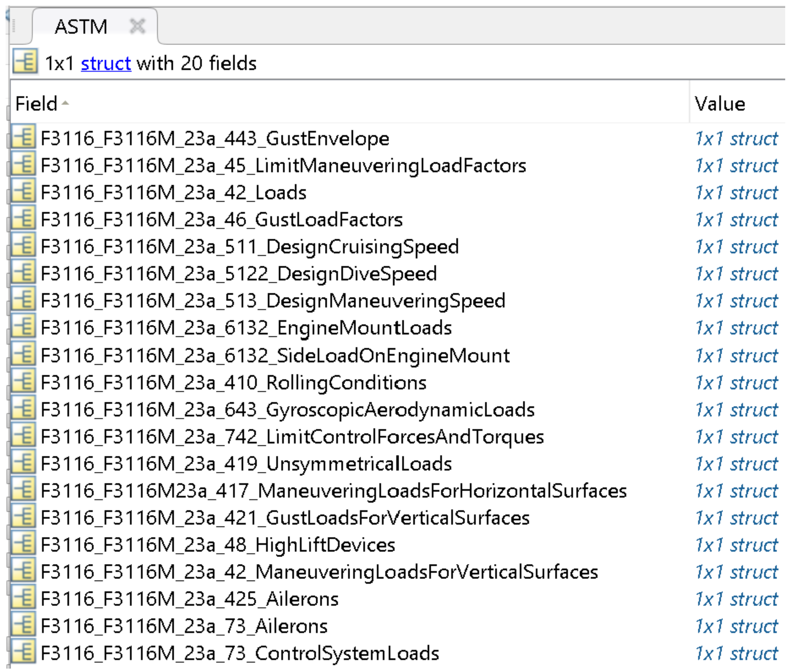Click struct icon for 6132_EngineMountLoads
The image size is (792, 672).
[24, 326]
